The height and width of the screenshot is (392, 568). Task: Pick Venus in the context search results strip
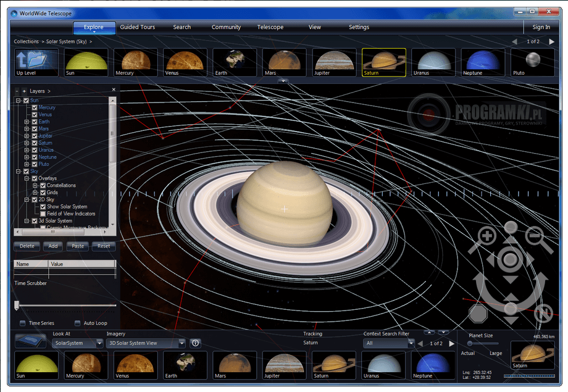coord(135,365)
